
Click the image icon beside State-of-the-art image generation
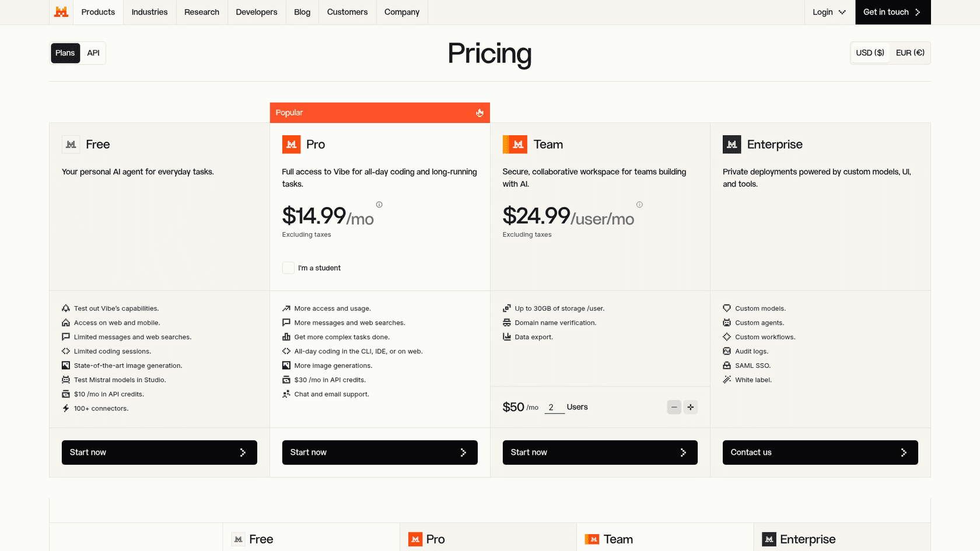66,366
